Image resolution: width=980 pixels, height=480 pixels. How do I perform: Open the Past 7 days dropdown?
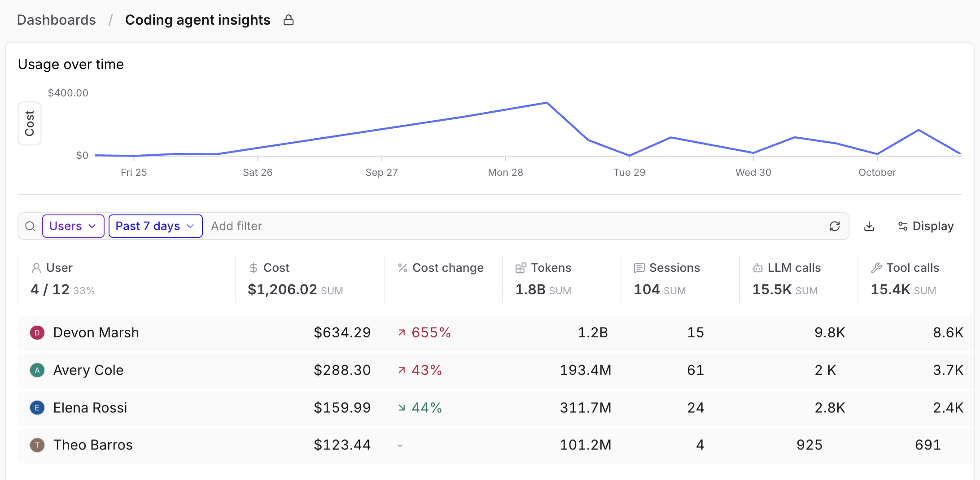(x=155, y=226)
